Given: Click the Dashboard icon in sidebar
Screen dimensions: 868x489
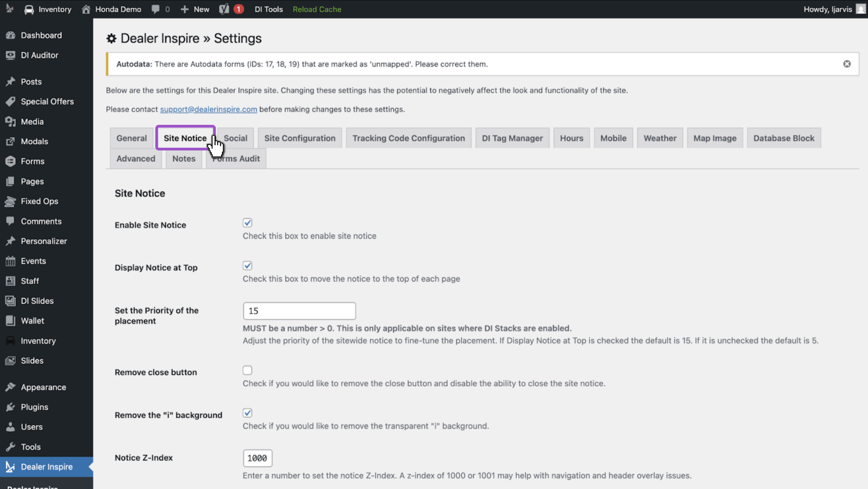Looking at the screenshot, I should [x=11, y=35].
